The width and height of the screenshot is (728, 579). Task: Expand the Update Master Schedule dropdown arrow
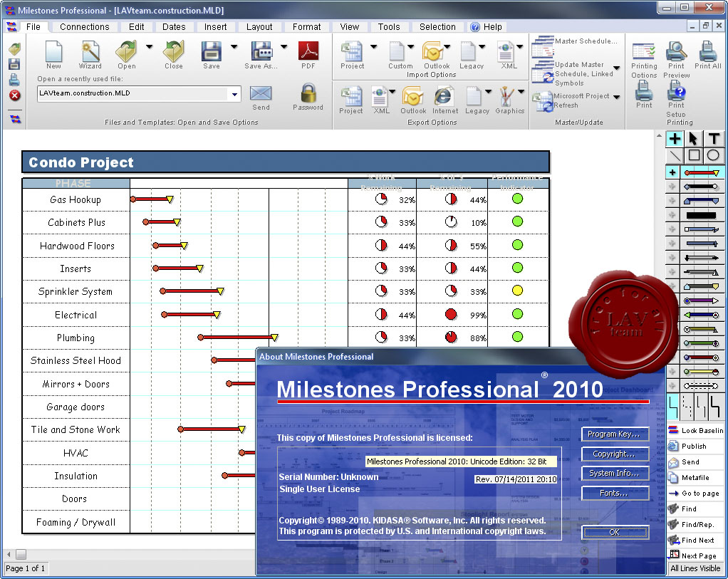[x=617, y=68]
